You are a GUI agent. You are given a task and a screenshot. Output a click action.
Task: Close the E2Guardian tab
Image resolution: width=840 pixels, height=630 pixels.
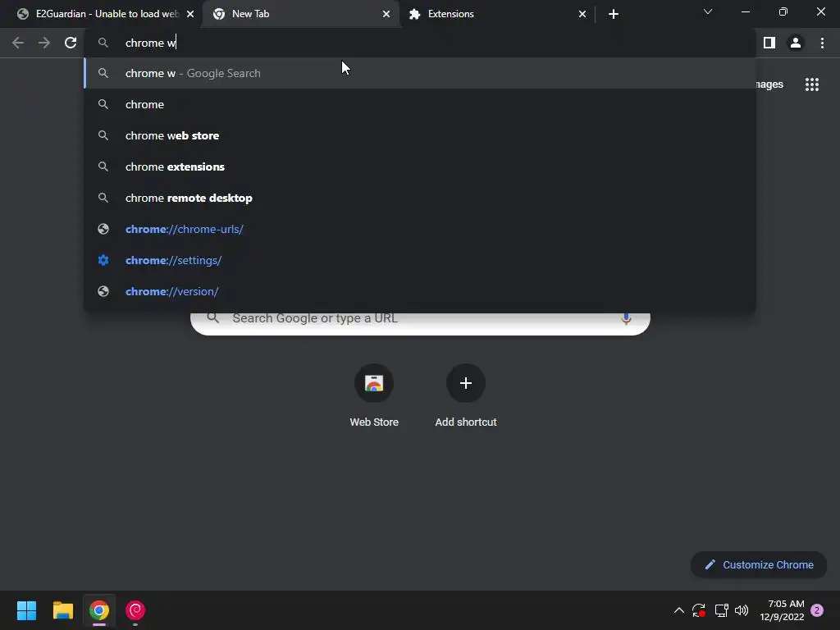click(190, 14)
